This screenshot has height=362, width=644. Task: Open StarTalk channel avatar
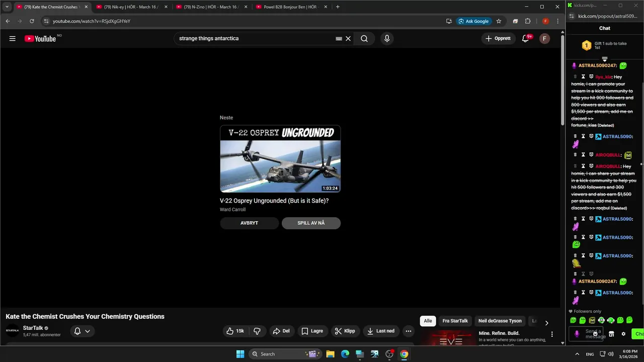[x=13, y=331]
